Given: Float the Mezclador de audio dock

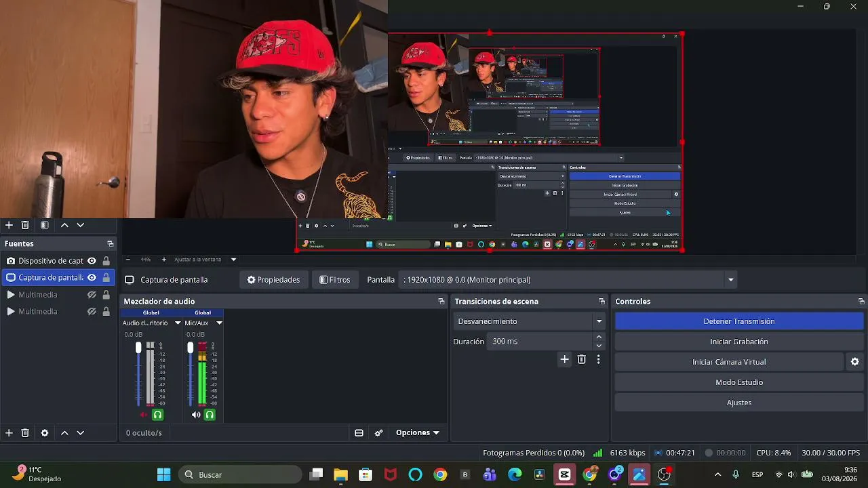Looking at the screenshot, I should [x=441, y=301].
